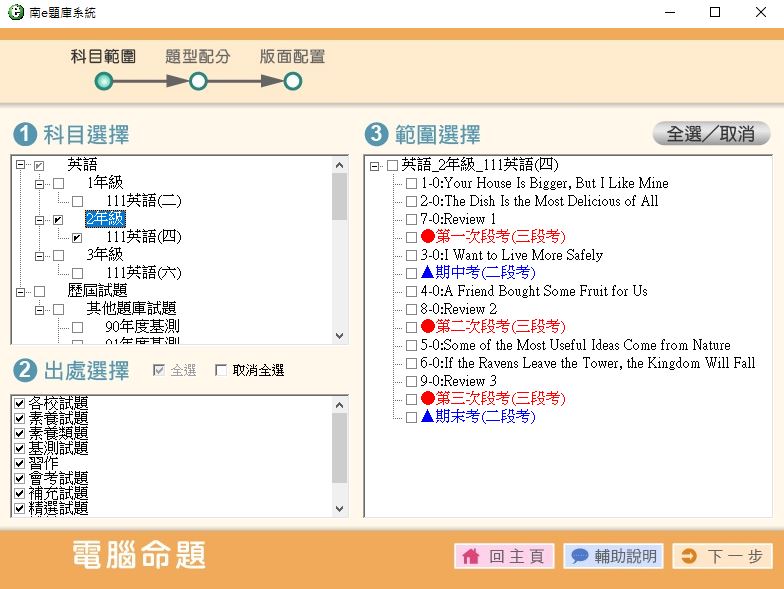
Task: Collapse the 英語_2年級_111英語(四) range tree
Action: pyautogui.click(x=374, y=166)
